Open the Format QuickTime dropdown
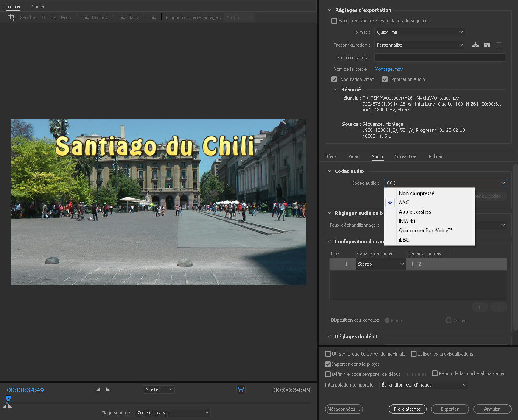This screenshot has width=518, height=420. coord(420,32)
